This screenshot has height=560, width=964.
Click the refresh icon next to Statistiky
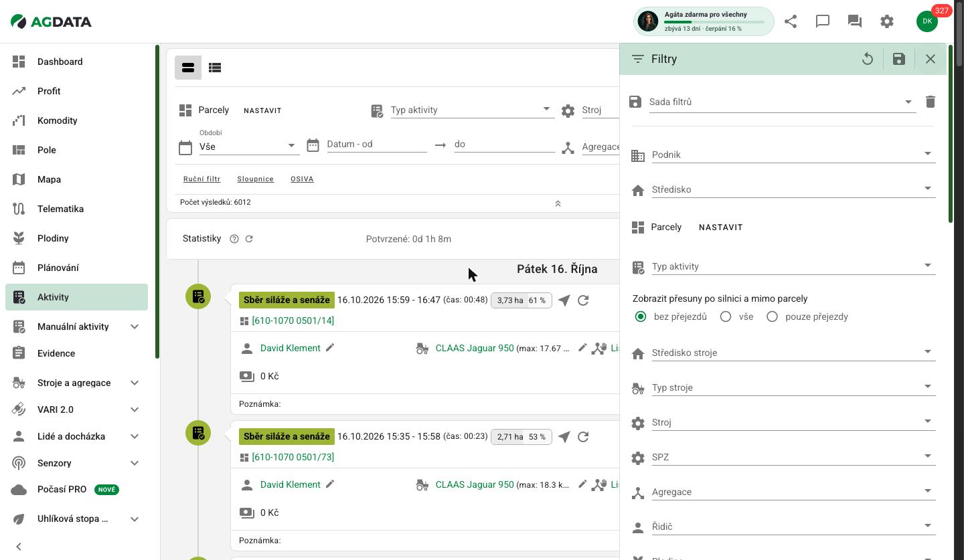point(249,239)
